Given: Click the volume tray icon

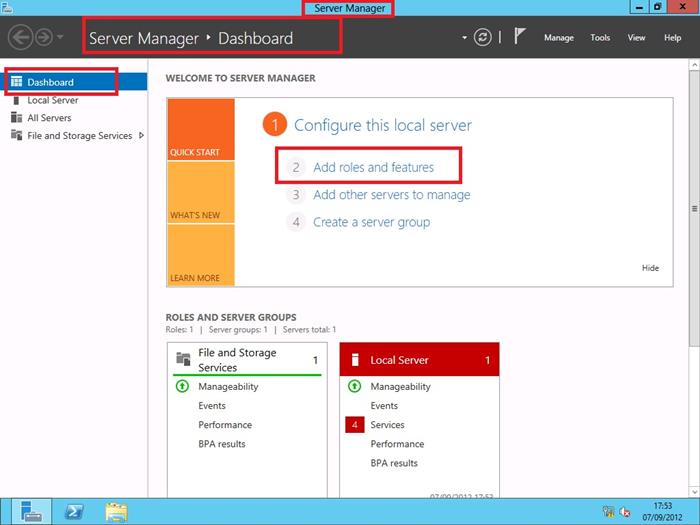Looking at the screenshot, I should [625, 512].
